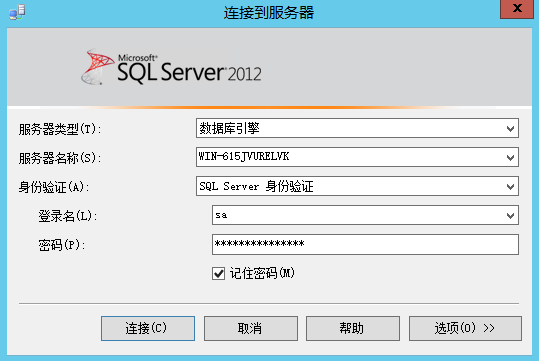Uncheck the 记住密码 checkbox

[218, 274]
